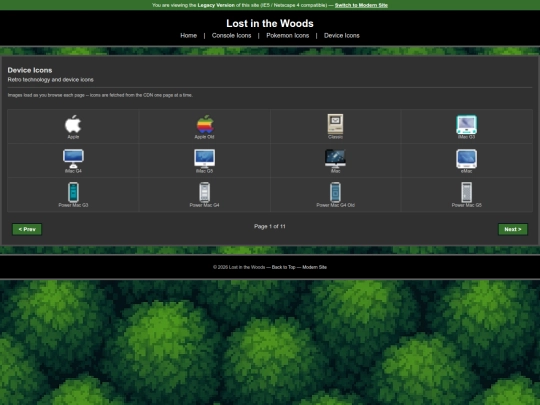The height and width of the screenshot is (405, 540).
Task: Open the Console Icons page
Action: pos(231,35)
